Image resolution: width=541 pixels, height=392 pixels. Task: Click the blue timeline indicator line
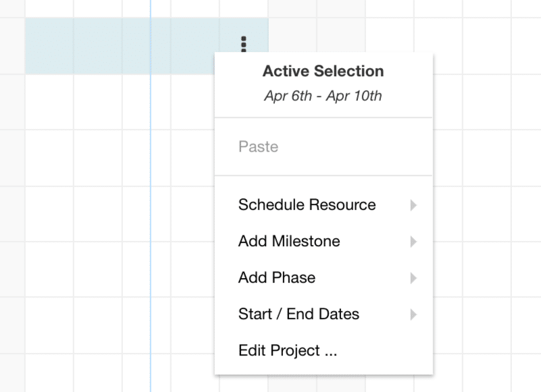click(150, 202)
